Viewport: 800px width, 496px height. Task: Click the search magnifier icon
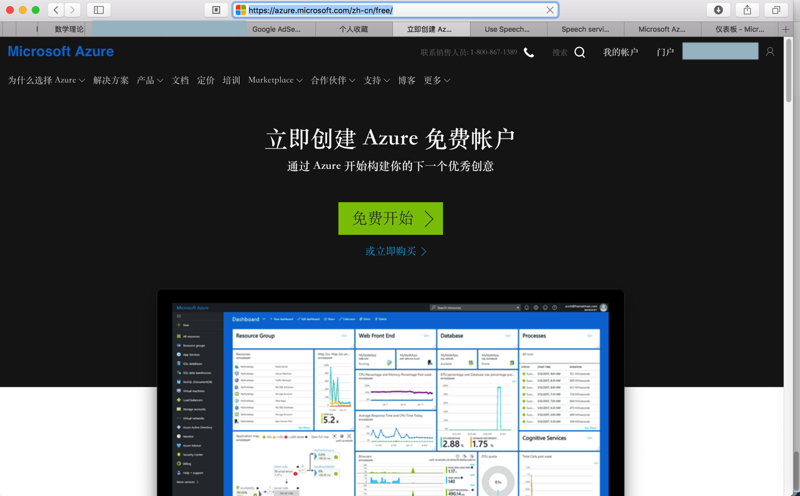click(580, 52)
